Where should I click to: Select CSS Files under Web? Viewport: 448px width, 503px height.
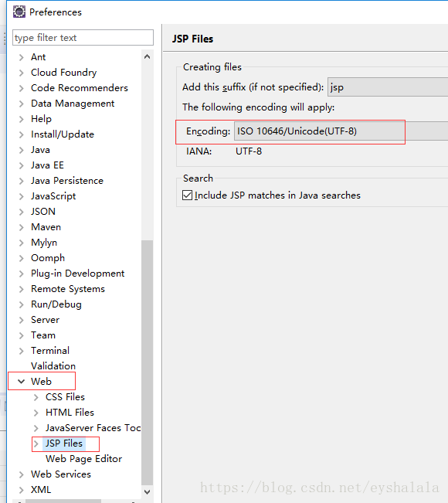pos(65,397)
